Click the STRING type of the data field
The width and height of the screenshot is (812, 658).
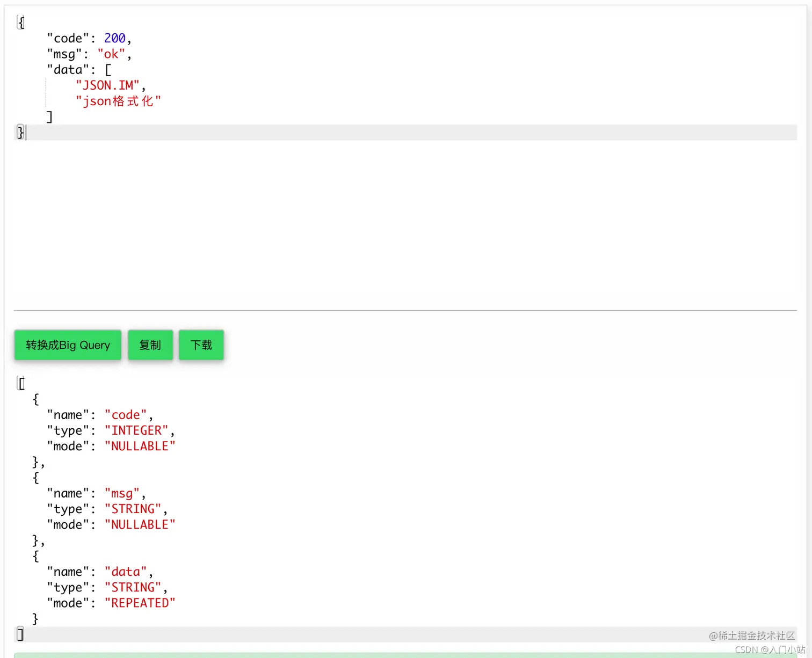[x=133, y=587]
